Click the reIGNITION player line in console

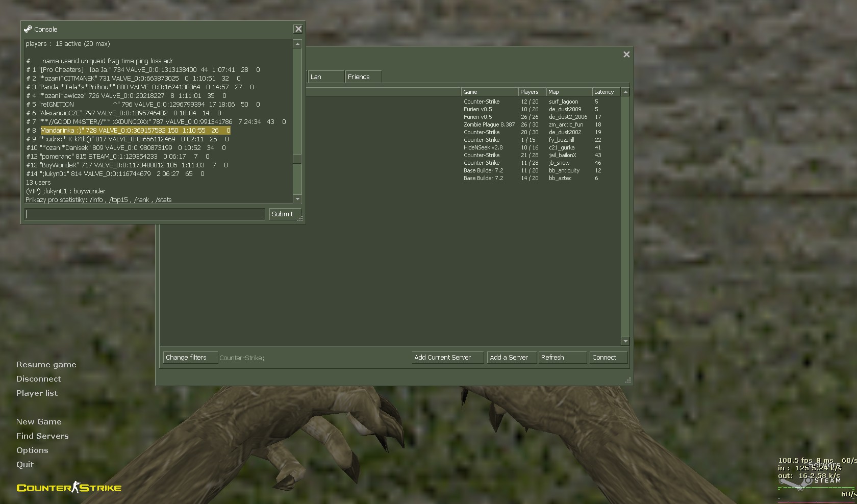point(143,105)
